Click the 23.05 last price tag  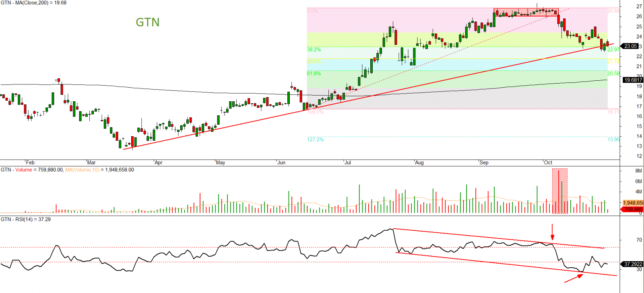pyautogui.click(x=630, y=46)
